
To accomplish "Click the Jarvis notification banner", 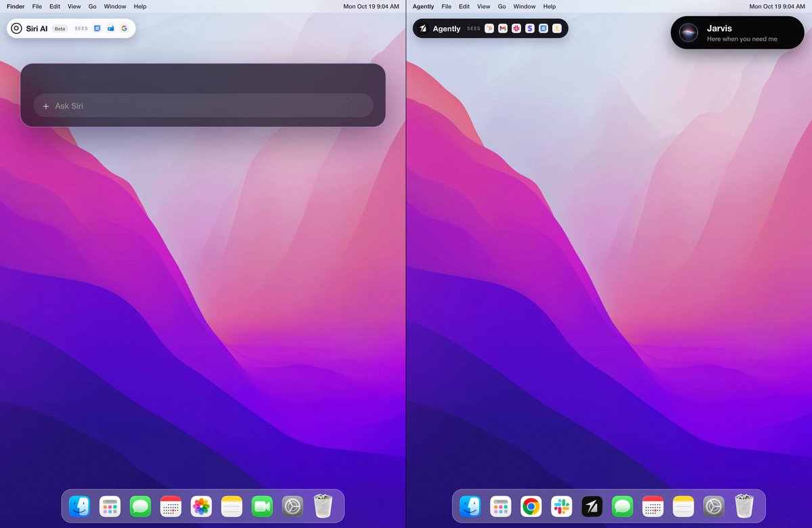I will (x=737, y=33).
